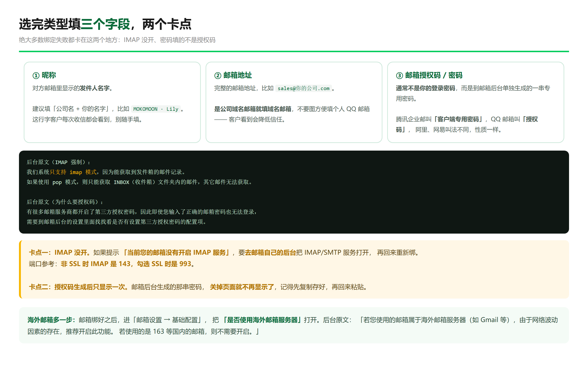Click the code sample sales@你的公司.com
This screenshot has width=588, height=369.
pos(303,88)
